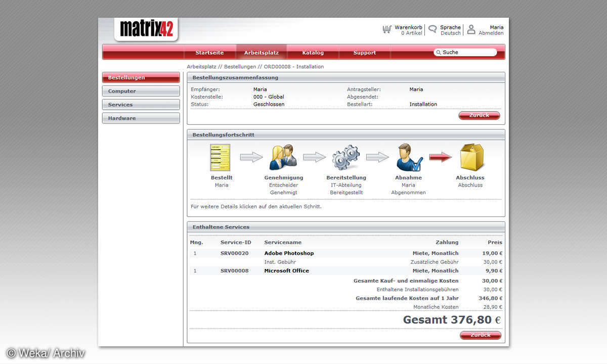Click the search magnifier icon
The image size is (607, 364).
point(439,52)
